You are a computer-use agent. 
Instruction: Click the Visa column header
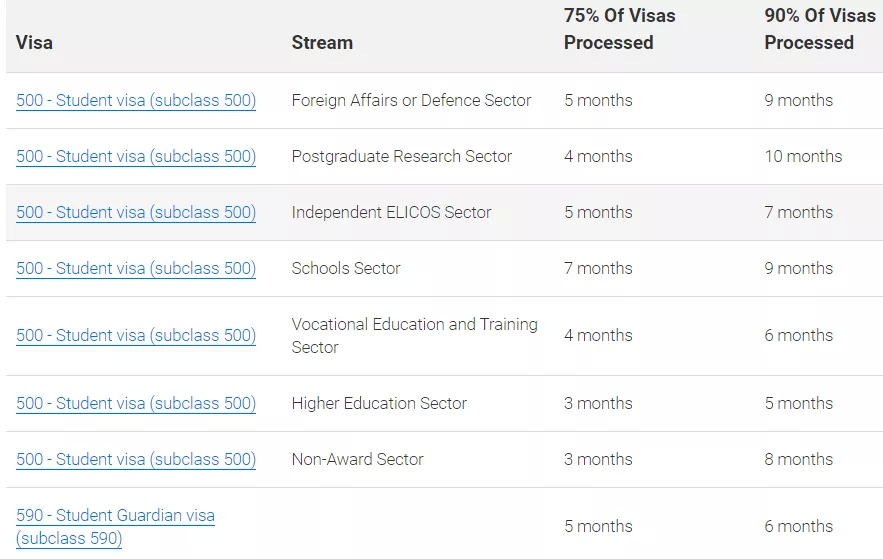click(x=34, y=43)
